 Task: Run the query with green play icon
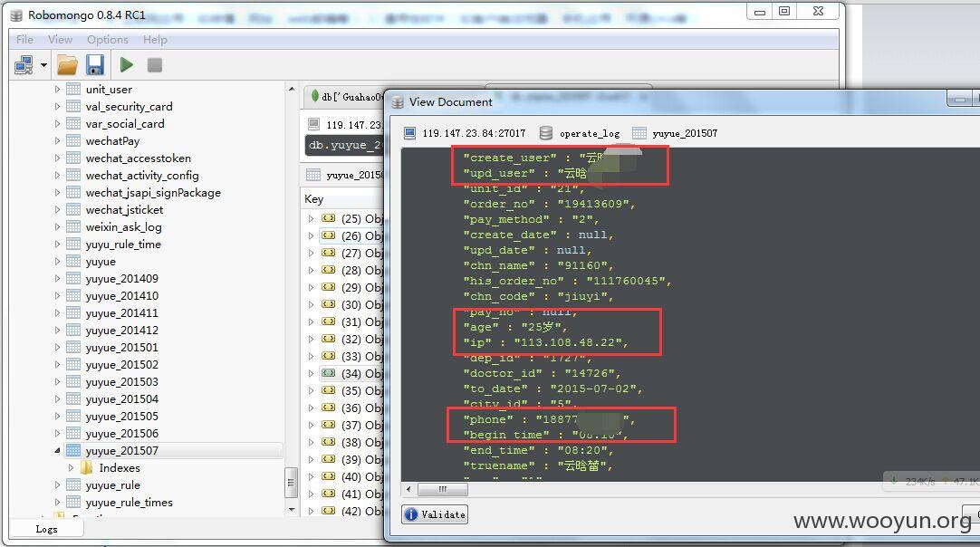click(126, 64)
